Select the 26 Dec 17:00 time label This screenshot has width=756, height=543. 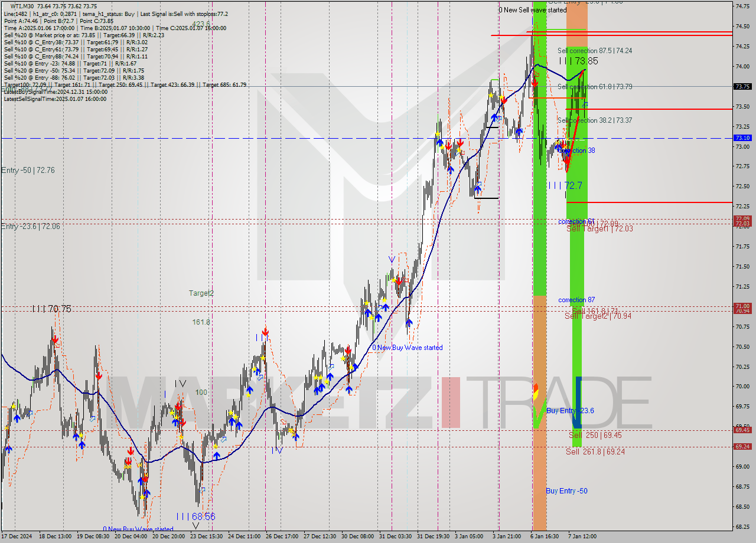(282, 537)
